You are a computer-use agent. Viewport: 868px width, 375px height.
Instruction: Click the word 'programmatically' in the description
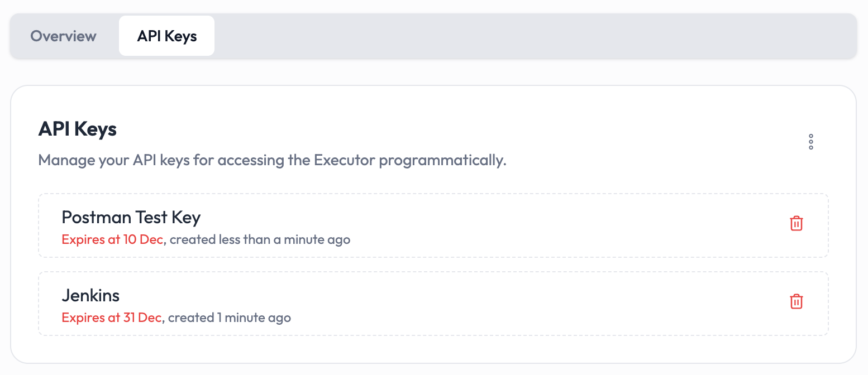(442, 161)
